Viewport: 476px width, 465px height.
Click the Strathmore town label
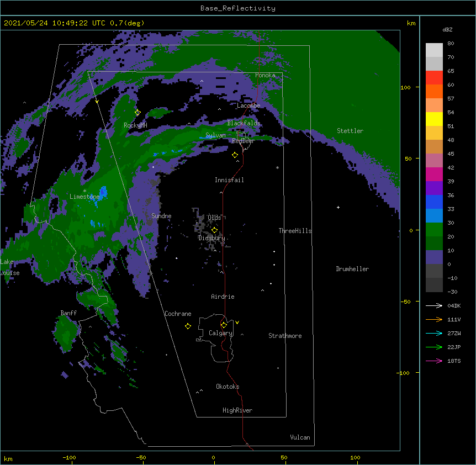tap(285, 336)
